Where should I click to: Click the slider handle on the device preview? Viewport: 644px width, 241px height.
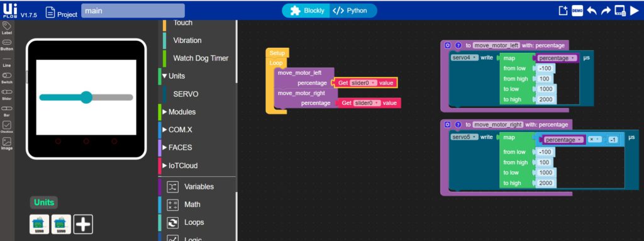[x=86, y=98]
